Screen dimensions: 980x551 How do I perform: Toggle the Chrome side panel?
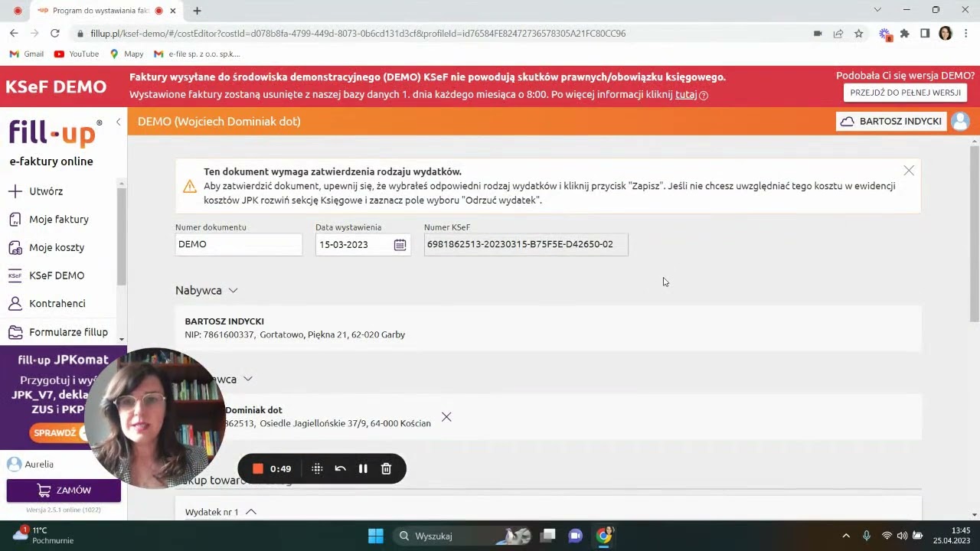[x=925, y=34]
